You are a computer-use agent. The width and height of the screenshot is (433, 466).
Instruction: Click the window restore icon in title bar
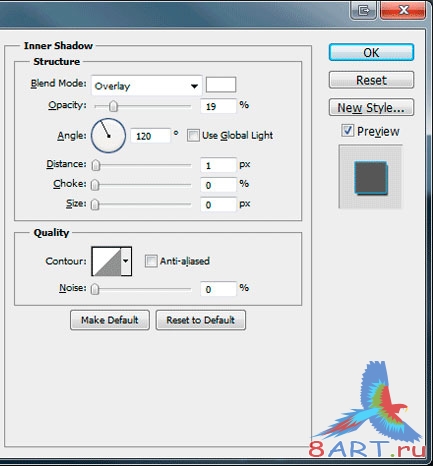click(363, 10)
